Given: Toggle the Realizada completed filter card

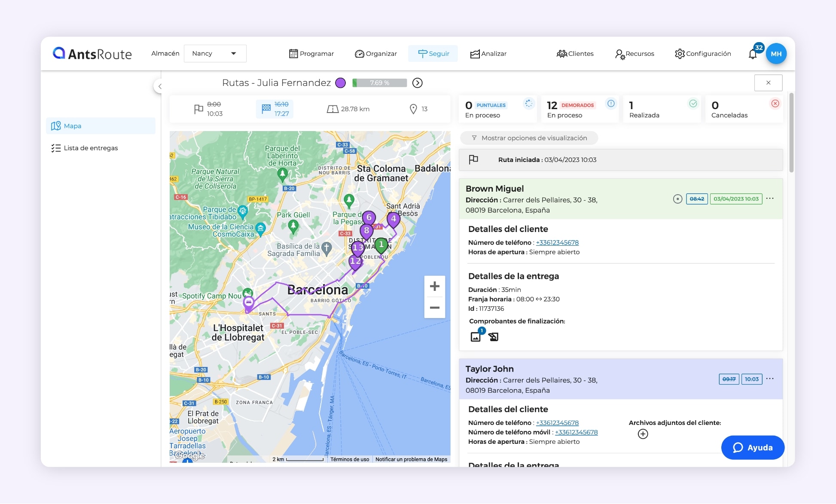Looking at the screenshot, I should [662, 110].
